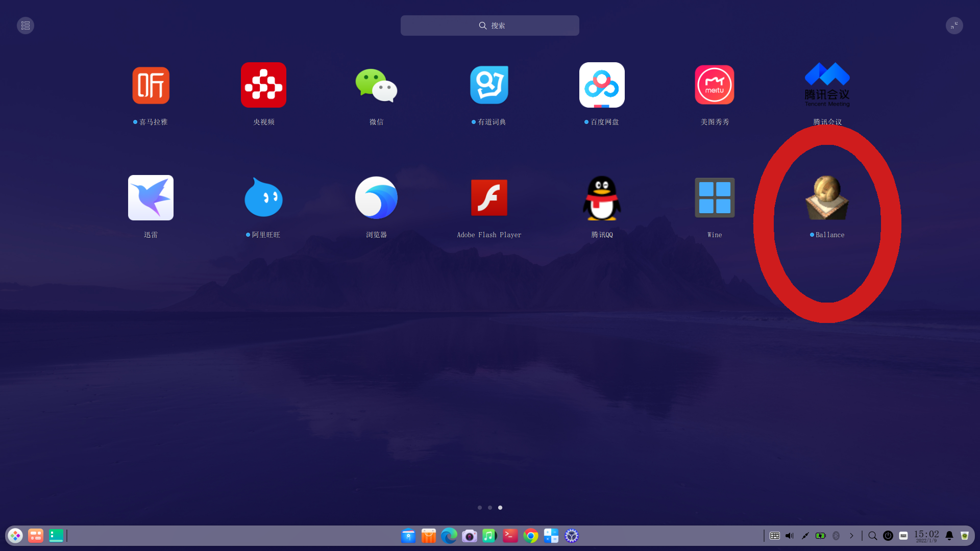Launch Youdao Dictionary app
The width and height of the screenshot is (980, 551).
[x=489, y=85]
